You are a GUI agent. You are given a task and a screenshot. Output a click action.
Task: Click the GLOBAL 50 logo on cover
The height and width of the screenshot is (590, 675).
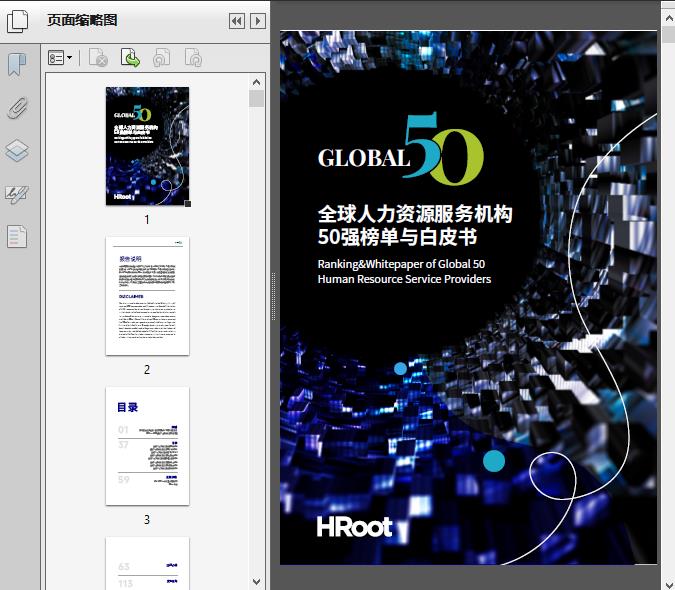tap(401, 148)
